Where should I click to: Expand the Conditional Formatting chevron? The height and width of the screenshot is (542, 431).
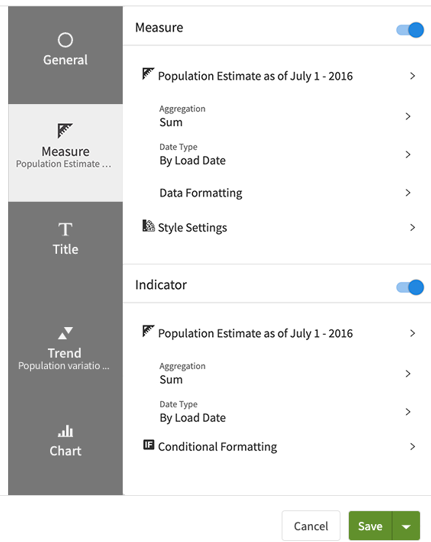coord(412,446)
